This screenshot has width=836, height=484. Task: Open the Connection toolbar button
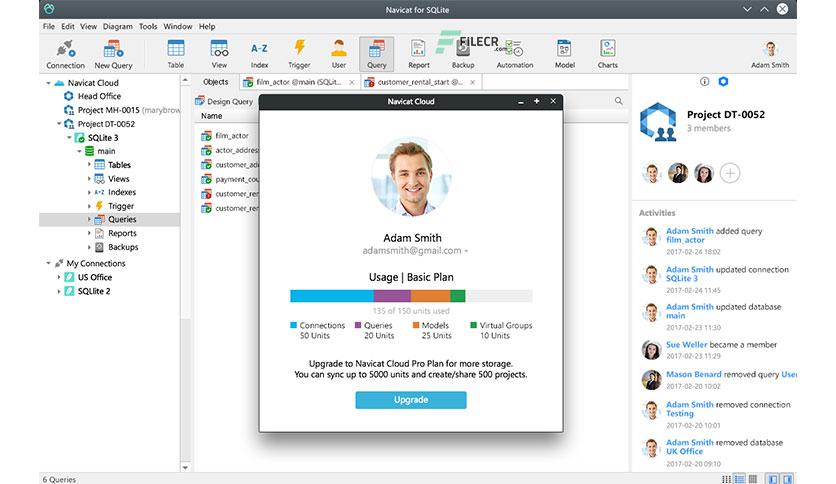65,54
